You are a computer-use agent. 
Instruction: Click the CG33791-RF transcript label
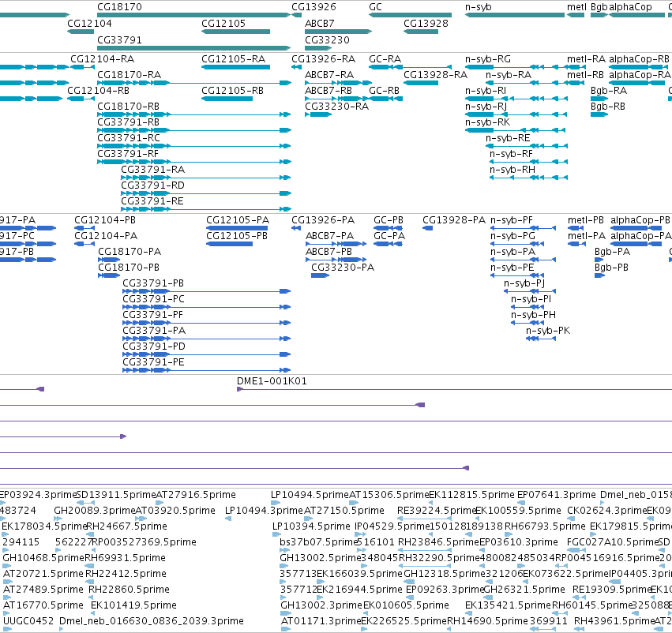128,154
